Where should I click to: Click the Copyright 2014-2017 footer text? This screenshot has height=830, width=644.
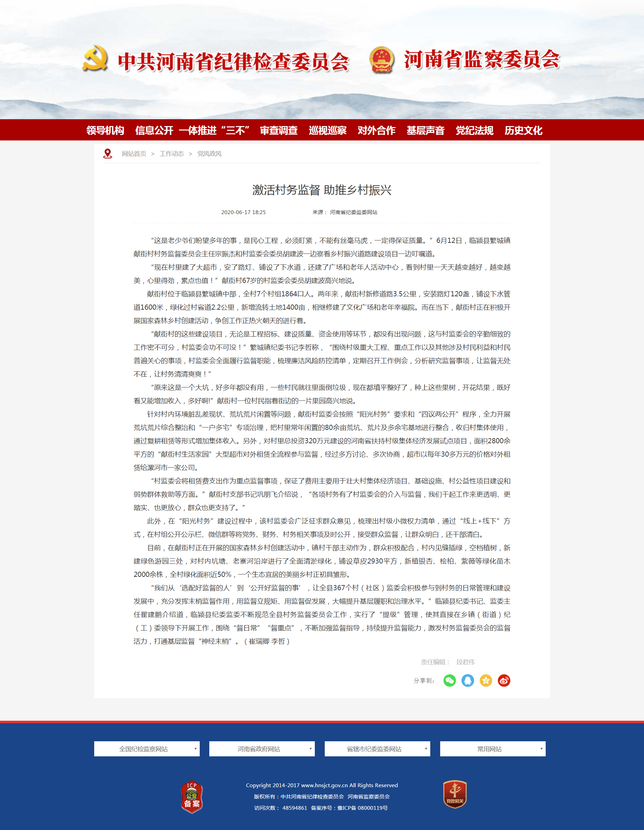(x=322, y=785)
